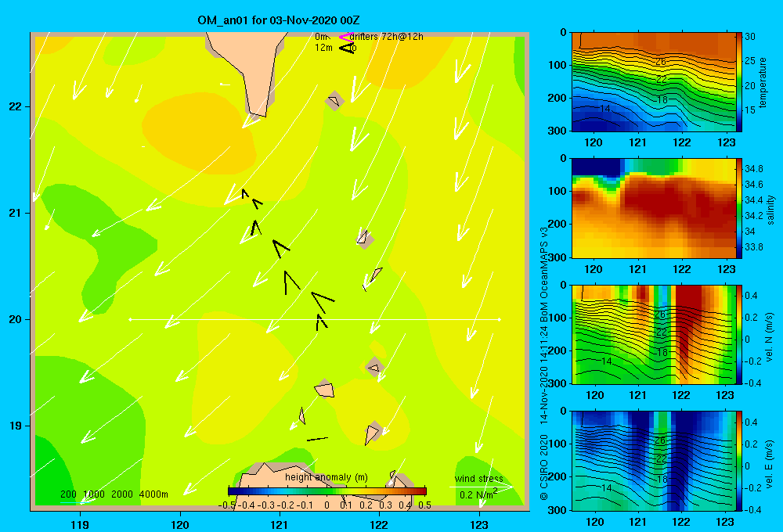This screenshot has width=783, height=532.
Task: Click the '0.5' tick on height anomaly bar
Action: coord(424,505)
